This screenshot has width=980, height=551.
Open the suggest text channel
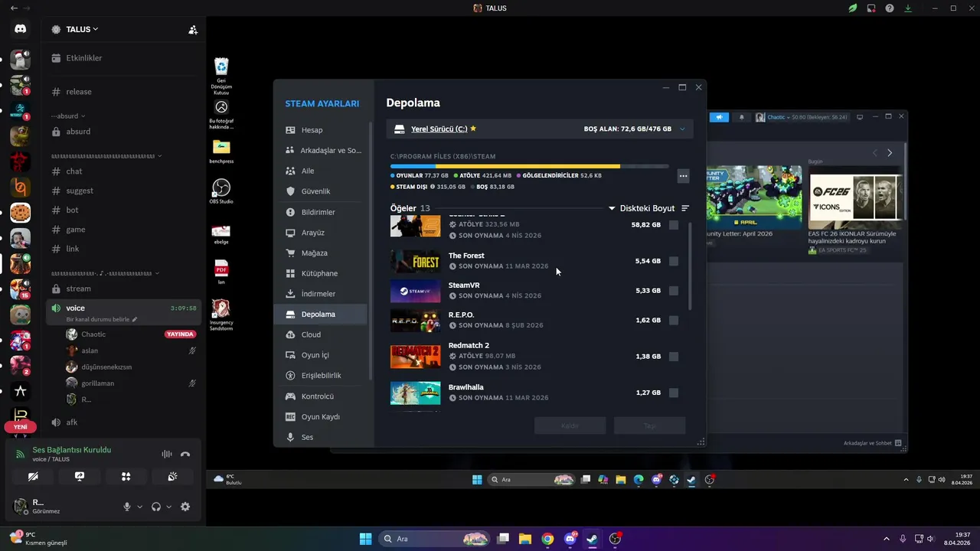124,191
